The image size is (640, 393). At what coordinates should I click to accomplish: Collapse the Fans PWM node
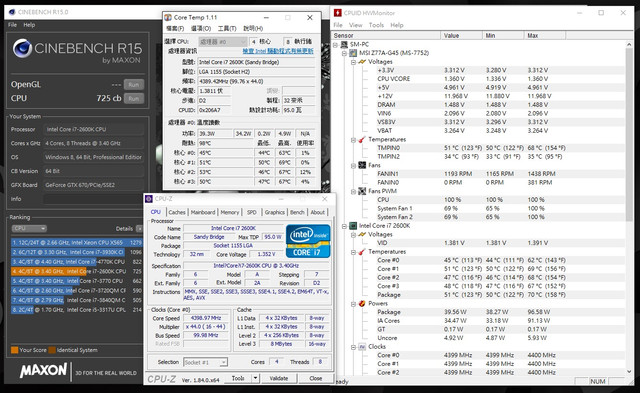(x=353, y=191)
